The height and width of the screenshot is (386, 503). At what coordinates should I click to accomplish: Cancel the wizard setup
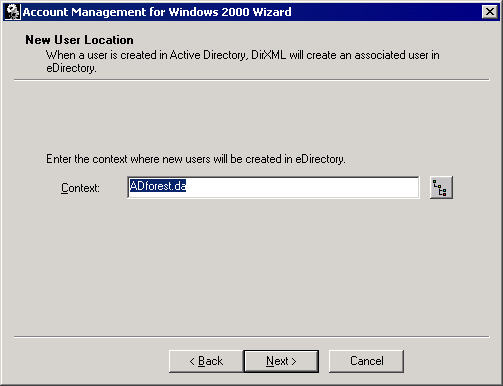point(366,361)
